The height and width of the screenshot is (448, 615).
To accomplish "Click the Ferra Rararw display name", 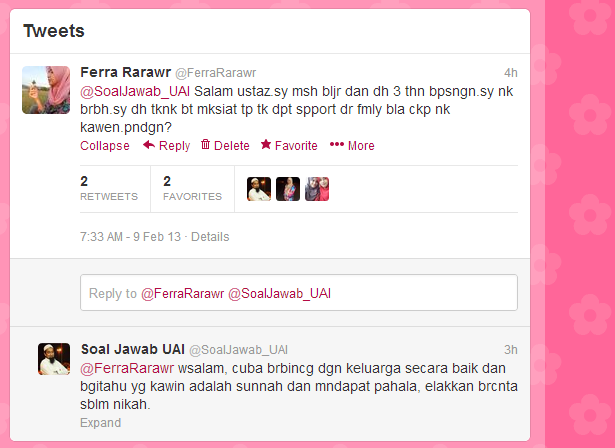I will click(126, 72).
